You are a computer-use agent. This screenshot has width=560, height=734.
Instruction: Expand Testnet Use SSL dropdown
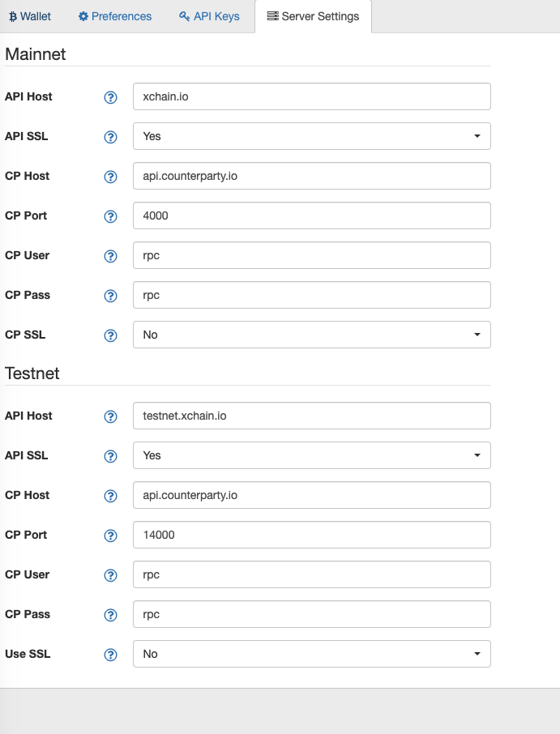pyautogui.click(x=312, y=654)
